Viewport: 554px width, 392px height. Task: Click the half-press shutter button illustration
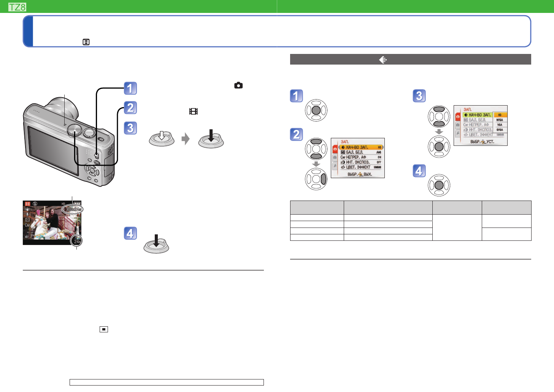(162, 139)
